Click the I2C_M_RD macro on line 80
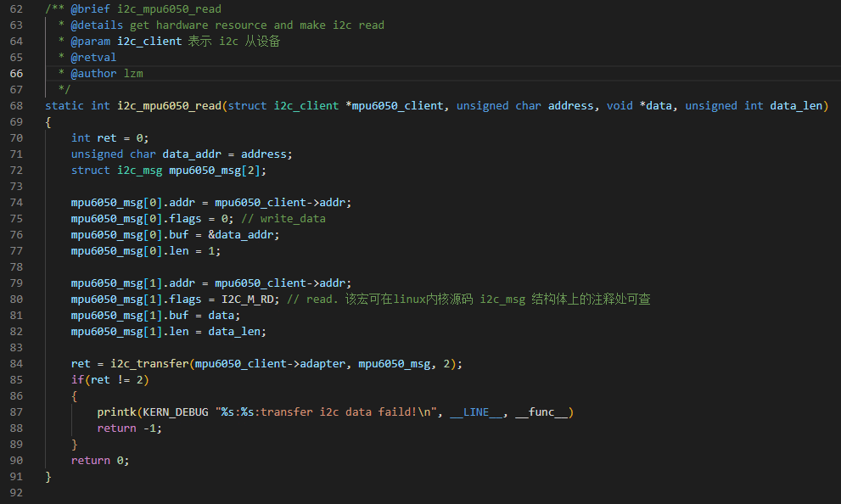 247,300
